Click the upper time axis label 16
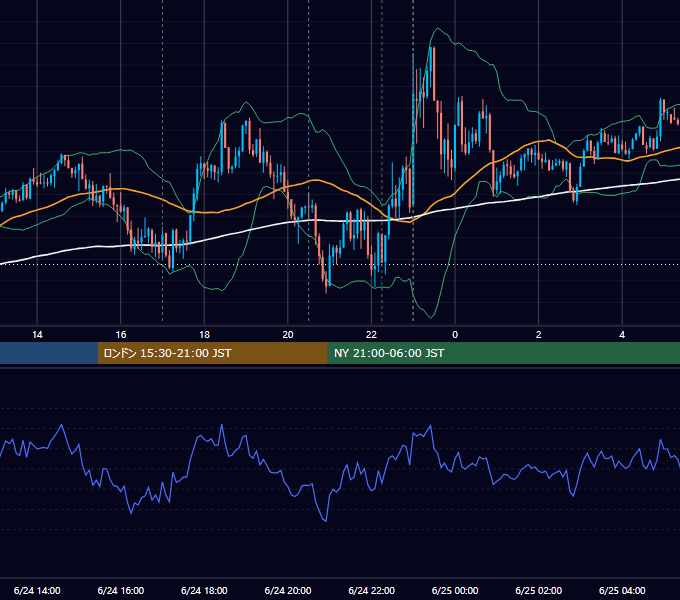The image size is (680, 600). click(x=121, y=335)
